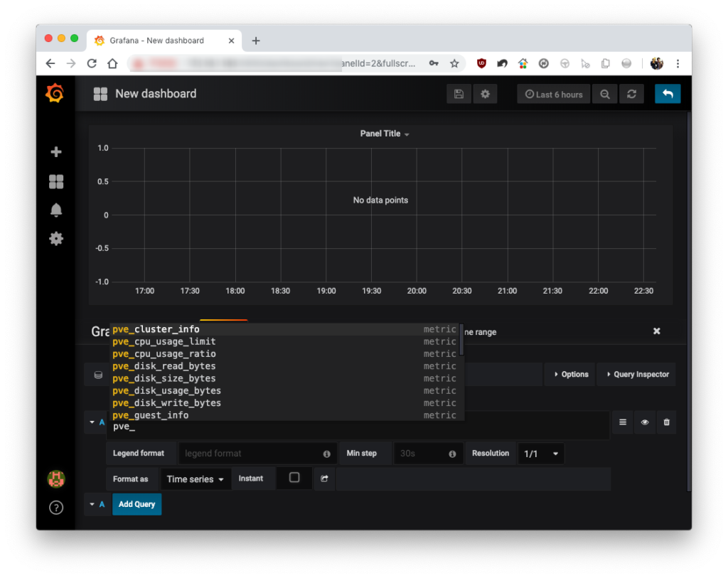Click the browser reload button
This screenshot has height=578, width=728.
(x=92, y=63)
